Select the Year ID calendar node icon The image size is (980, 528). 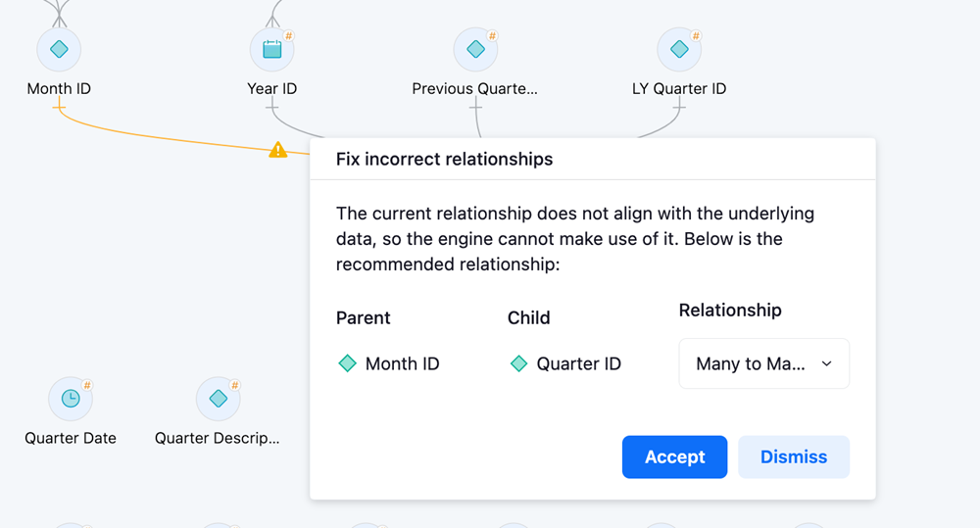tap(272, 49)
